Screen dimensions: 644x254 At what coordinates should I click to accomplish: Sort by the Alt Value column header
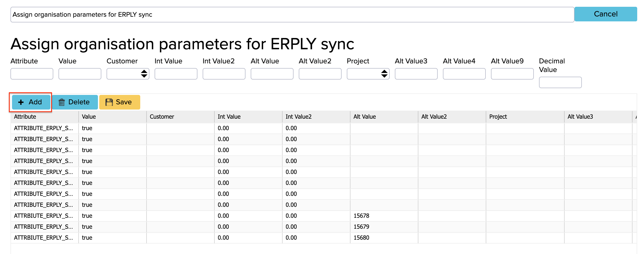tap(365, 117)
